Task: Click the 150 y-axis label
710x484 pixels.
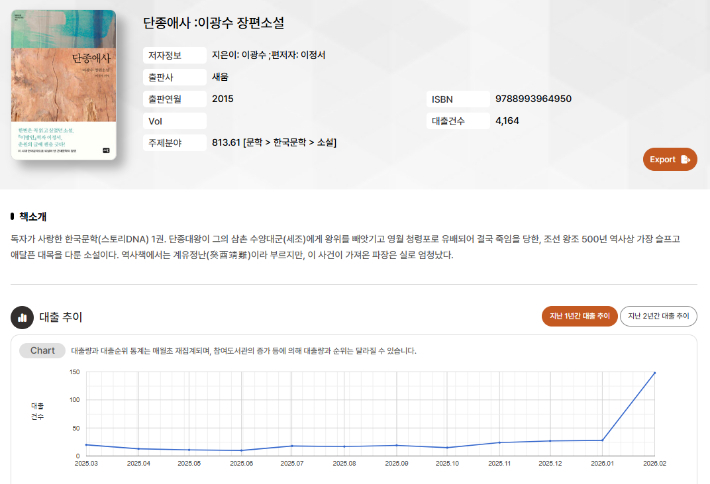Action: [x=75, y=372]
